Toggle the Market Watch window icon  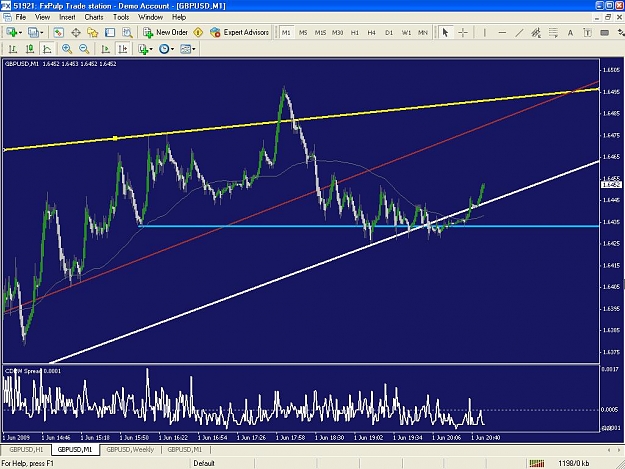pyautogui.click(x=59, y=33)
